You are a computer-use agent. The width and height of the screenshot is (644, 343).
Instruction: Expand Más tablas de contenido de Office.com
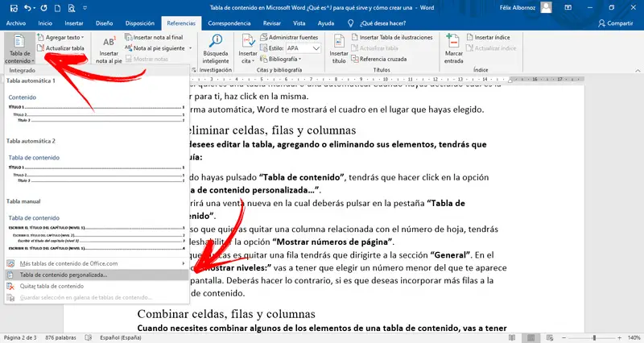(x=97, y=264)
